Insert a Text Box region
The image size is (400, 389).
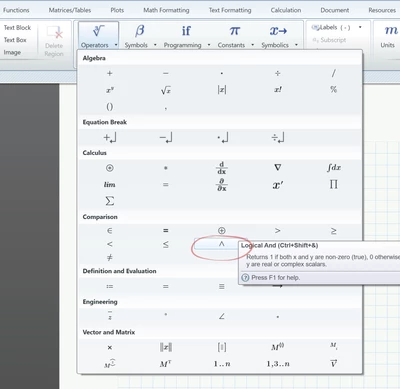tap(15, 40)
